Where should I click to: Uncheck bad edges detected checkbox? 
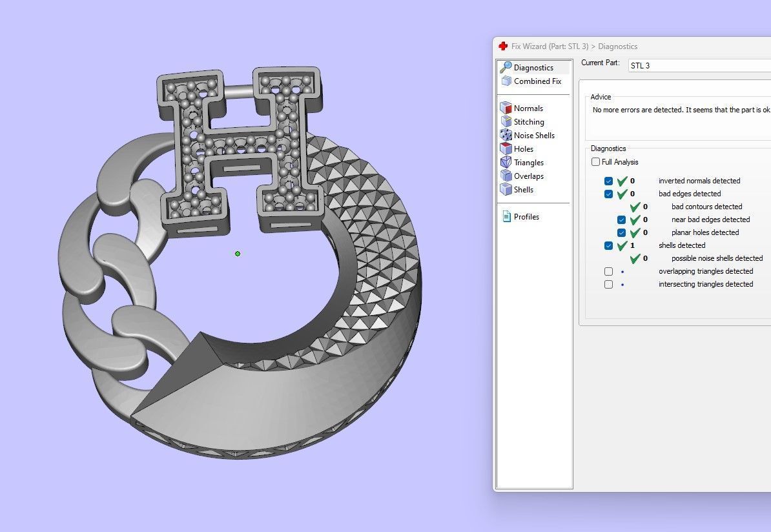click(x=609, y=194)
